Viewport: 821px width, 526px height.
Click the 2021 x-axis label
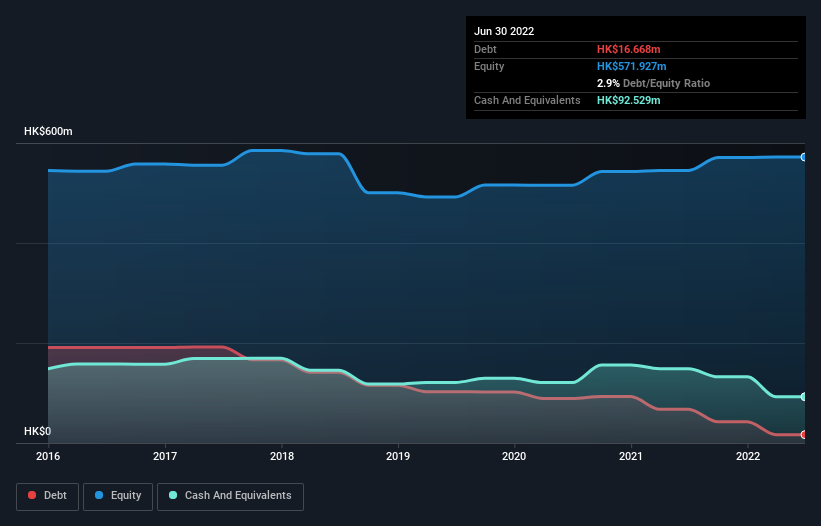(631, 456)
